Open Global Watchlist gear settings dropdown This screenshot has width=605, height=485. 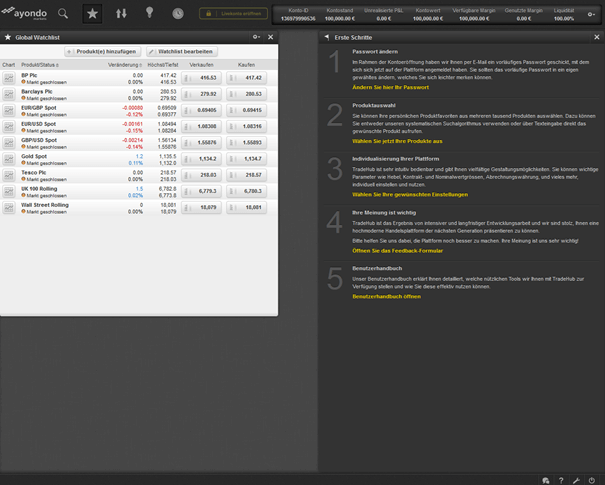256,37
